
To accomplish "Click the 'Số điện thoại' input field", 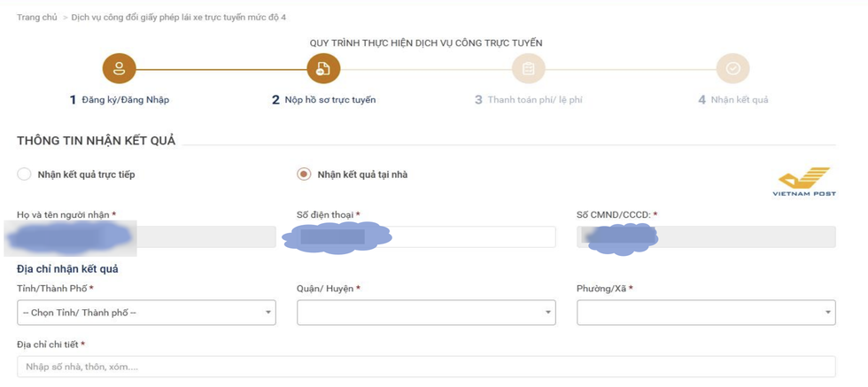I will [469, 236].
